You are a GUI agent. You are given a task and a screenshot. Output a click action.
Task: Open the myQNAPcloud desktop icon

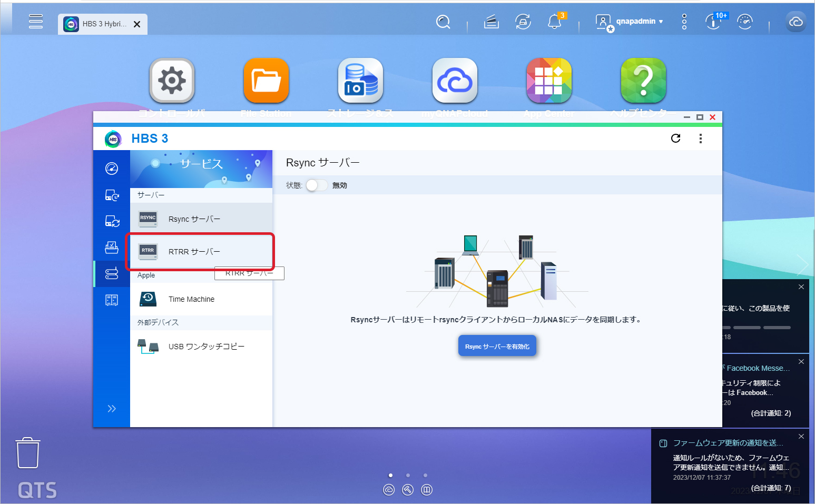coord(455,81)
